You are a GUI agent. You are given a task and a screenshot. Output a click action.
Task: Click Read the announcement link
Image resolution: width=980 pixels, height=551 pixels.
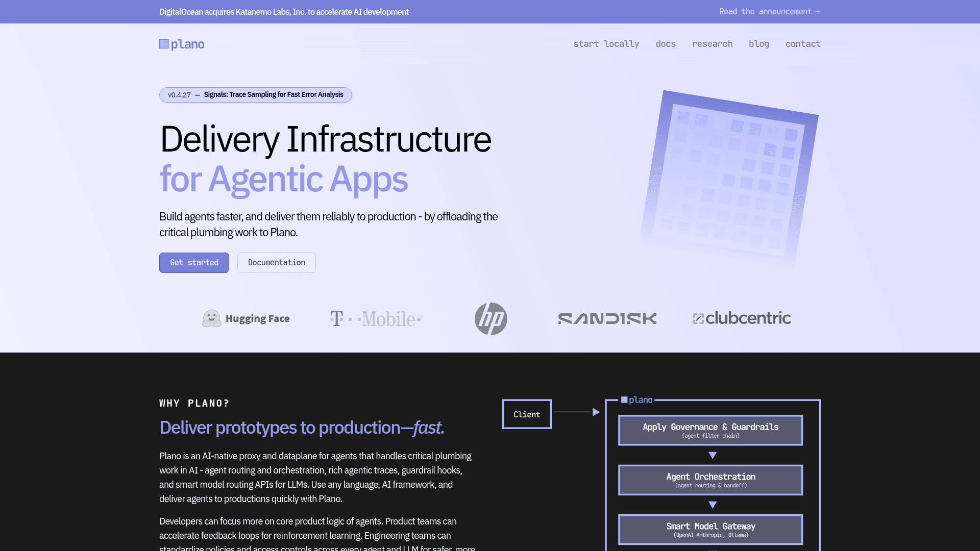770,12
